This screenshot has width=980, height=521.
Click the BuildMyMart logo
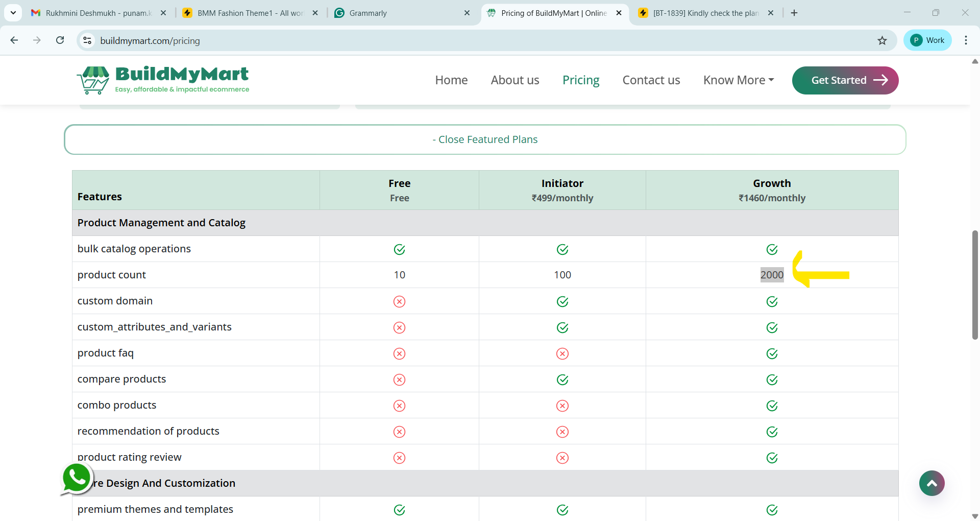pyautogui.click(x=163, y=80)
